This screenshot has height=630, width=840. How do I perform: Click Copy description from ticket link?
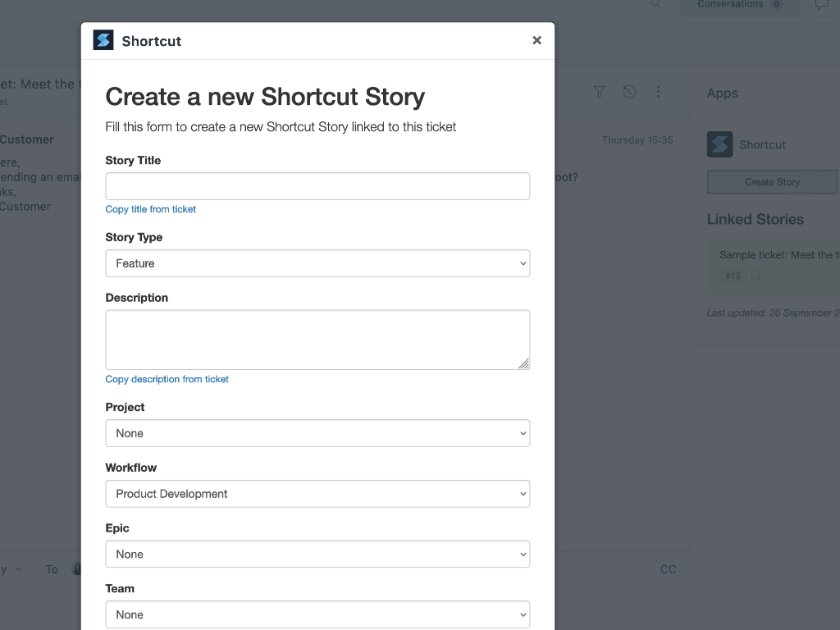click(x=167, y=379)
